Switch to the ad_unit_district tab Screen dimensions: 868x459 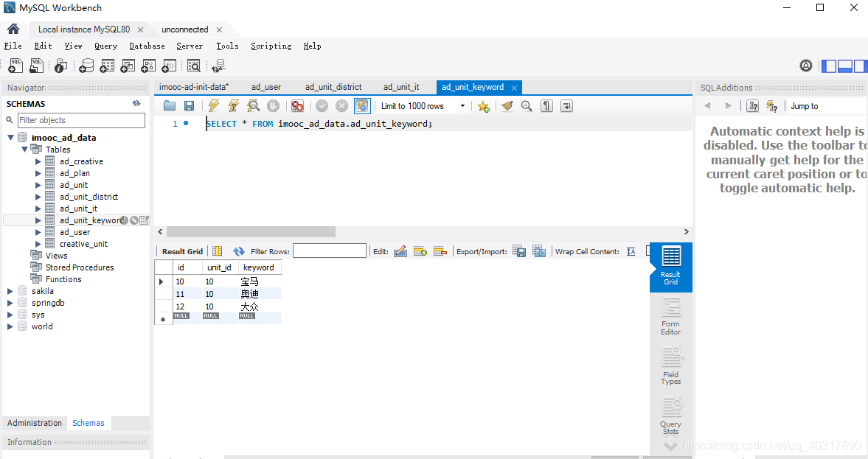point(333,87)
